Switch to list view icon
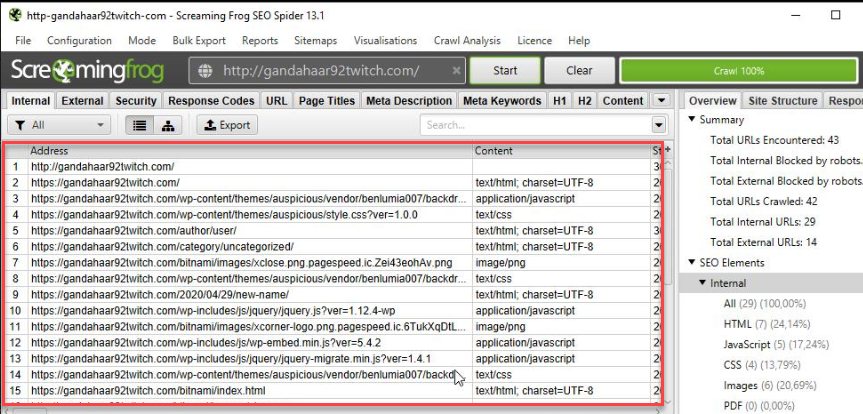 tap(140, 125)
